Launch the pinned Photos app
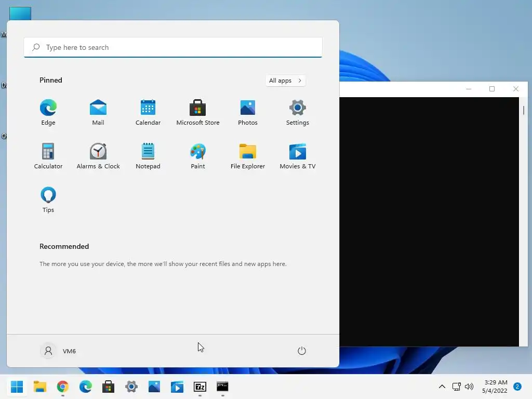Viewport: 532px width, 399px height. pos(248,113)
